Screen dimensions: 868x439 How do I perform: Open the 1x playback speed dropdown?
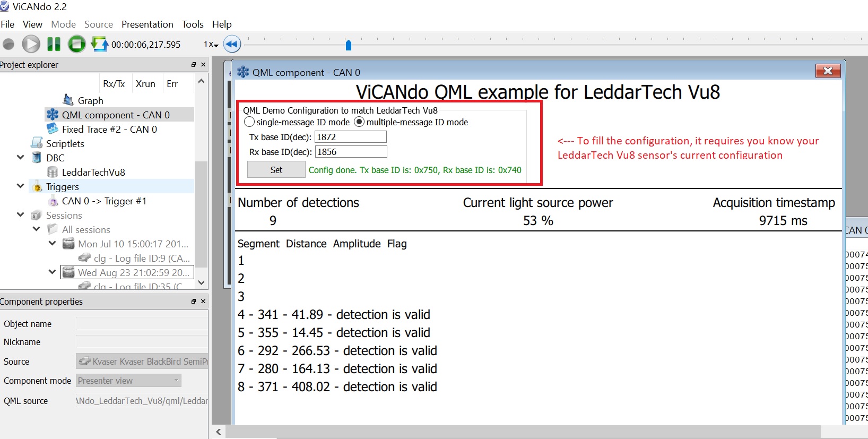pos(211,44)
